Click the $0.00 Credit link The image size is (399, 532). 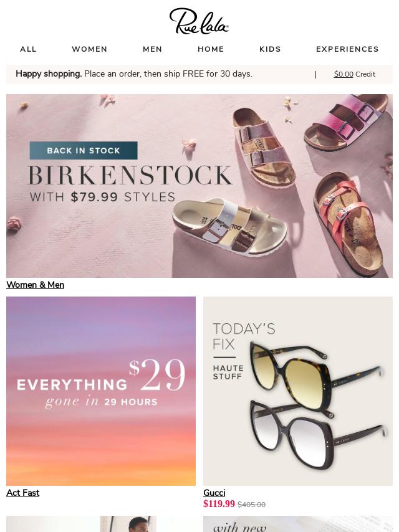[x=355, y=74]
